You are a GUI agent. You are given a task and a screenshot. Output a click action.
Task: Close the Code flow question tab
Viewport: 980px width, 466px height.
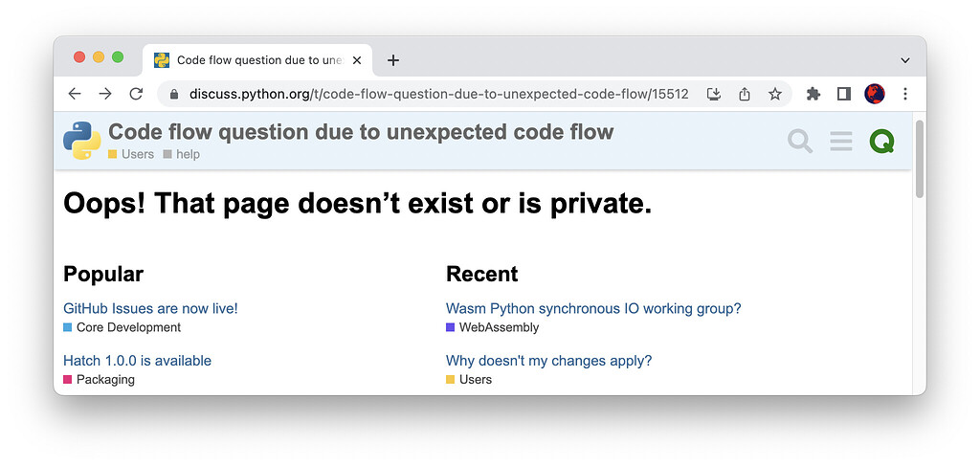pos(357,60)
